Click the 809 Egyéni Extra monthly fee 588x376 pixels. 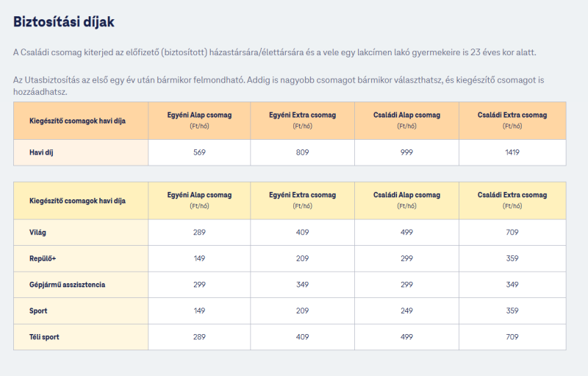click(x=302, y=152)
